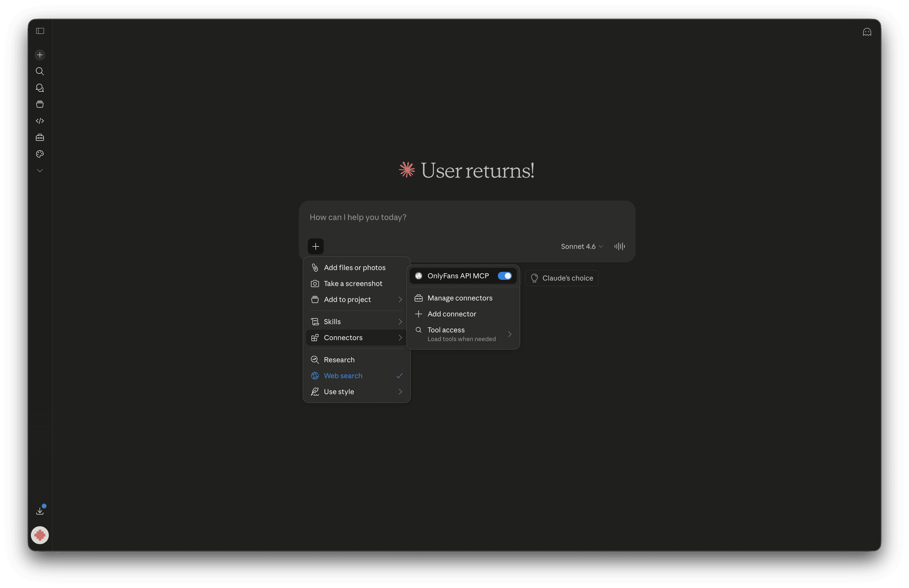Start a new chat with sidebar plus
Image resolution: width=909 pixels, height=588 pixels.
click(40, 55)
